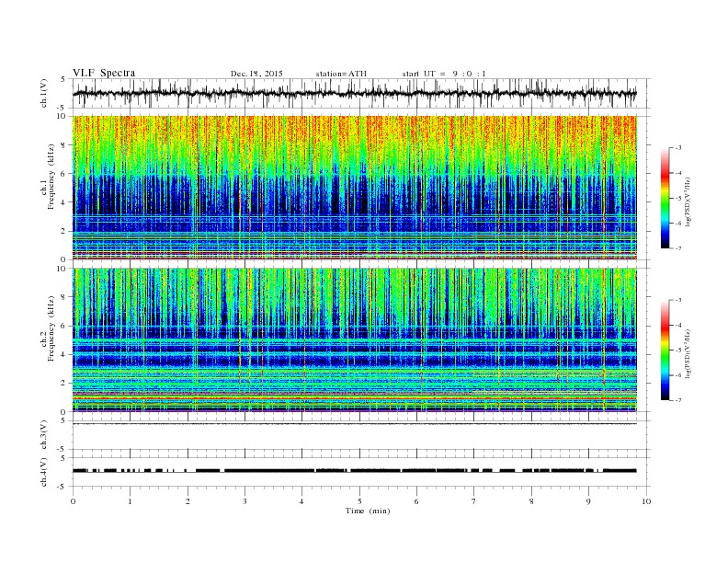Click the "VLF Spectra" plot title
This screenshot has width=728, height=563.
point(104,73)
